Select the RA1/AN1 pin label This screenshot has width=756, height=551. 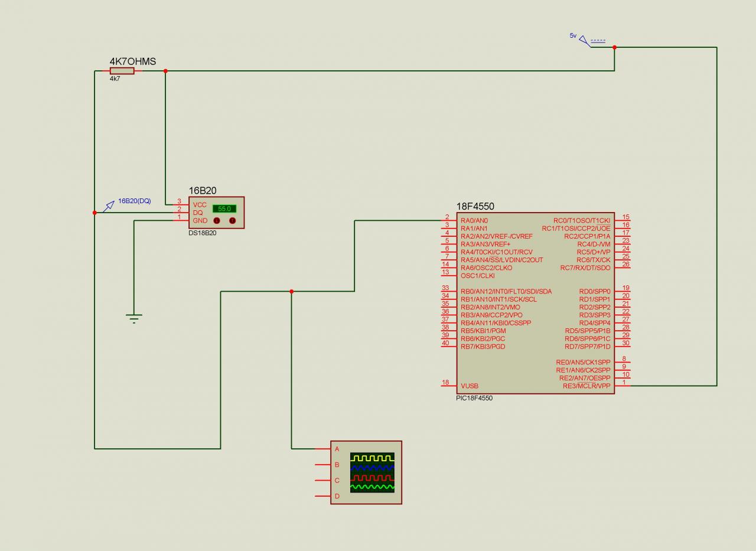474,229
